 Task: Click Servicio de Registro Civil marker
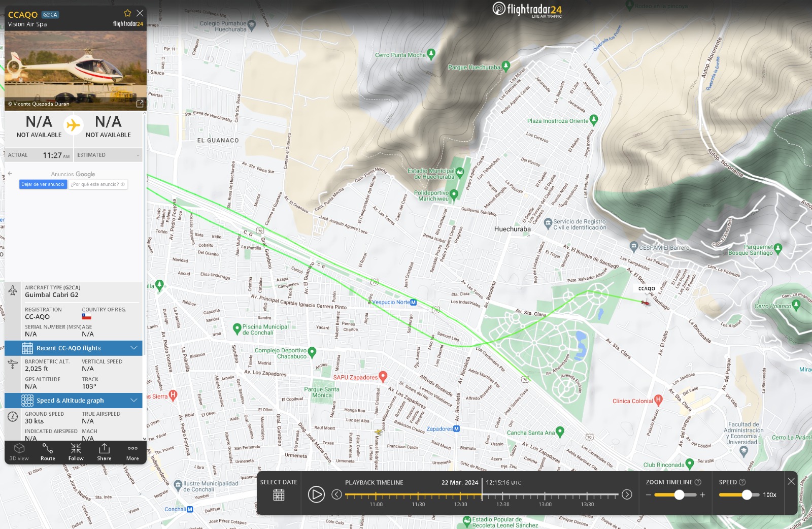[x=548, y=223]
